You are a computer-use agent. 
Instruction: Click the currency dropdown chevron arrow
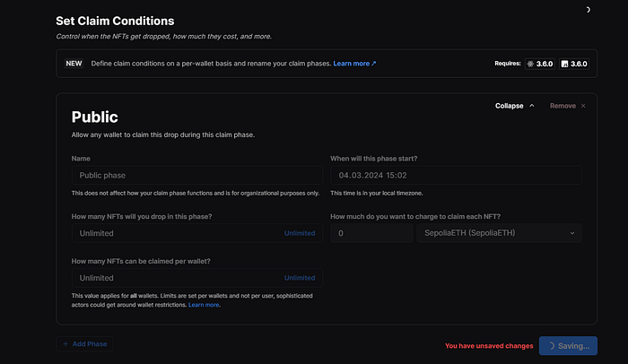click(572, 233)
